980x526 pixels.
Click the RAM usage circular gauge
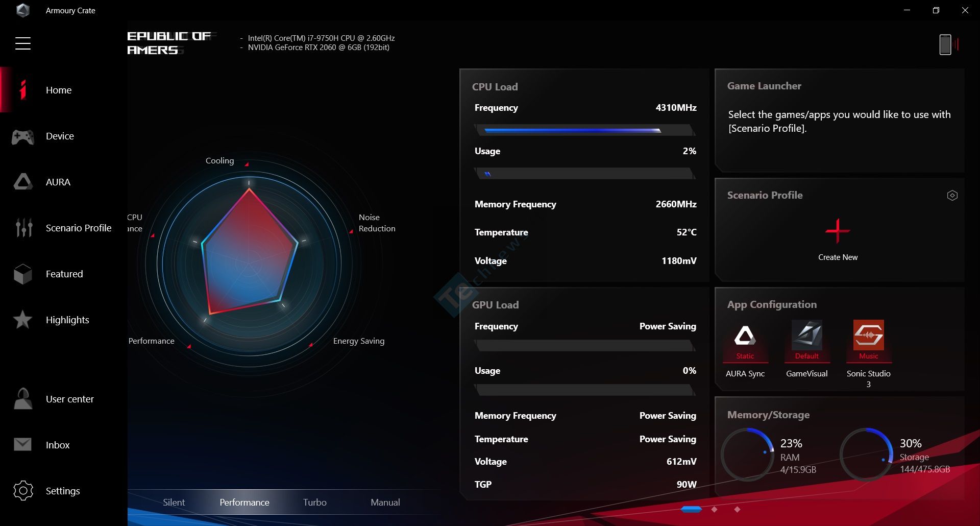(748, 454)
